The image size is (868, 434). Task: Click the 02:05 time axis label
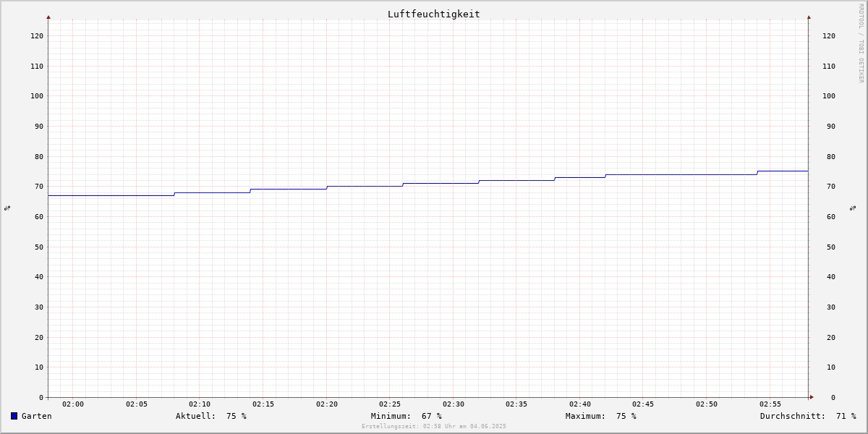137,404
